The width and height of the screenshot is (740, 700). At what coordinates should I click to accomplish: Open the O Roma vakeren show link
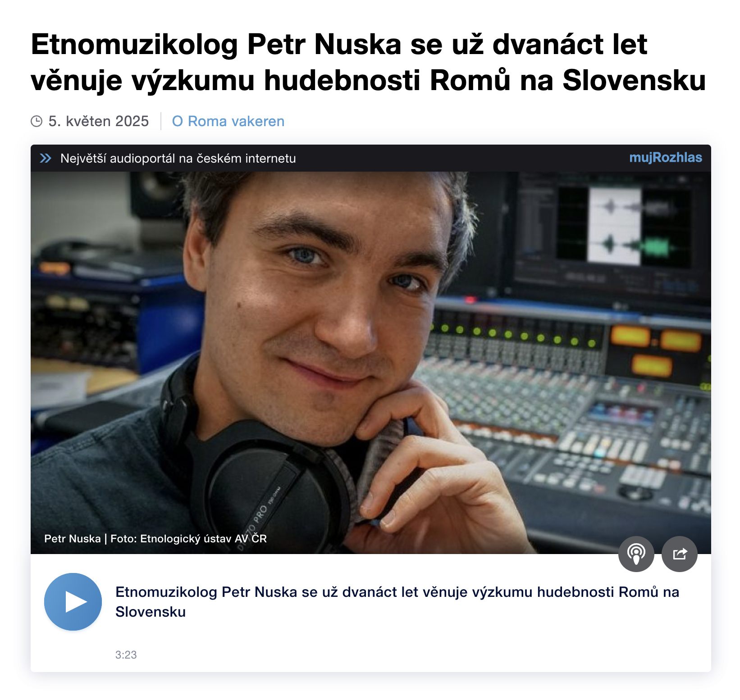click(228, 121)
